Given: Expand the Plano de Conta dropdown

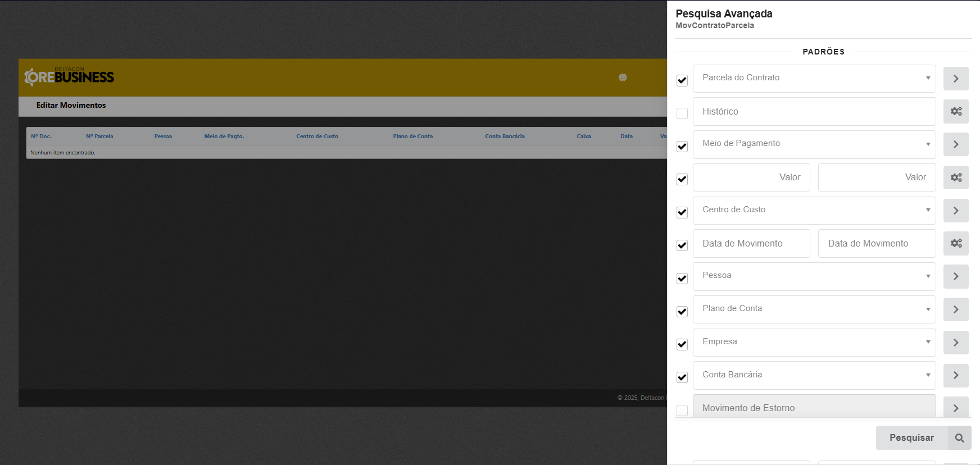Looking at the screenshot, I should (814, 309).
